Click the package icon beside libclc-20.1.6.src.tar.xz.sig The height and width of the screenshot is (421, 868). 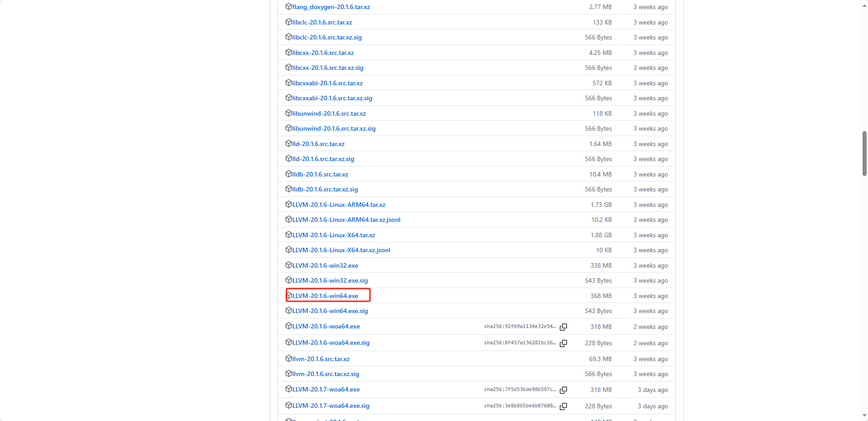point(288,37)
